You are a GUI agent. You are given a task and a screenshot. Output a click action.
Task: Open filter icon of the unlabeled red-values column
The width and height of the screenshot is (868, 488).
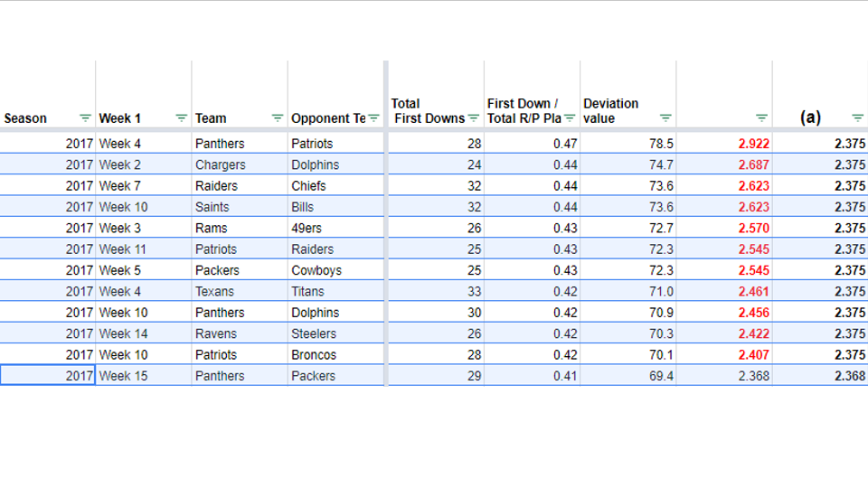tap(761, 117)
